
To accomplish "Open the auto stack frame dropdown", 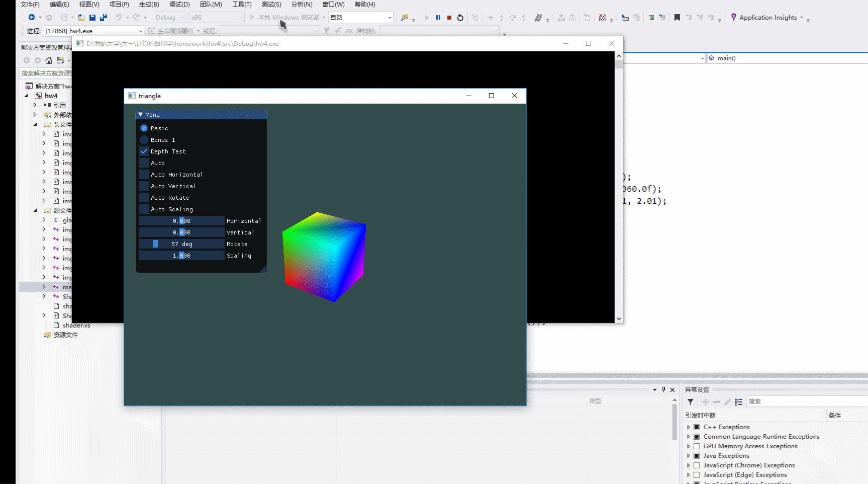I will click(x=390, y=18).
